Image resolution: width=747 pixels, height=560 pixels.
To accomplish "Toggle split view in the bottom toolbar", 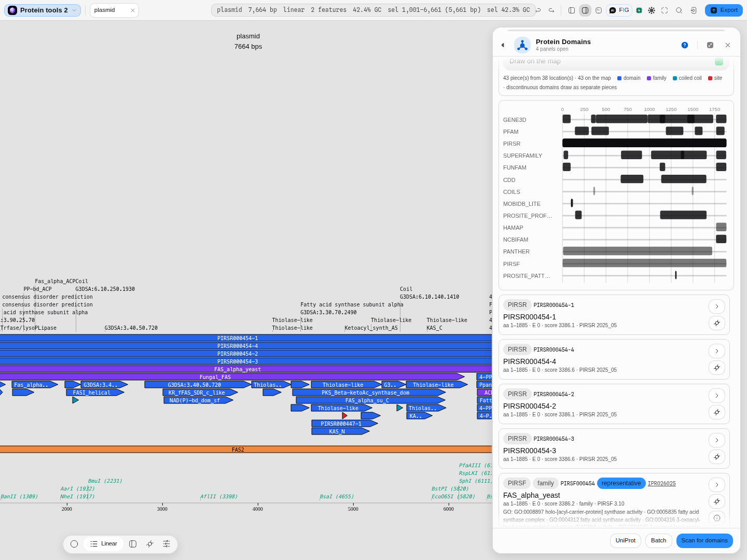I will (133, 544).
